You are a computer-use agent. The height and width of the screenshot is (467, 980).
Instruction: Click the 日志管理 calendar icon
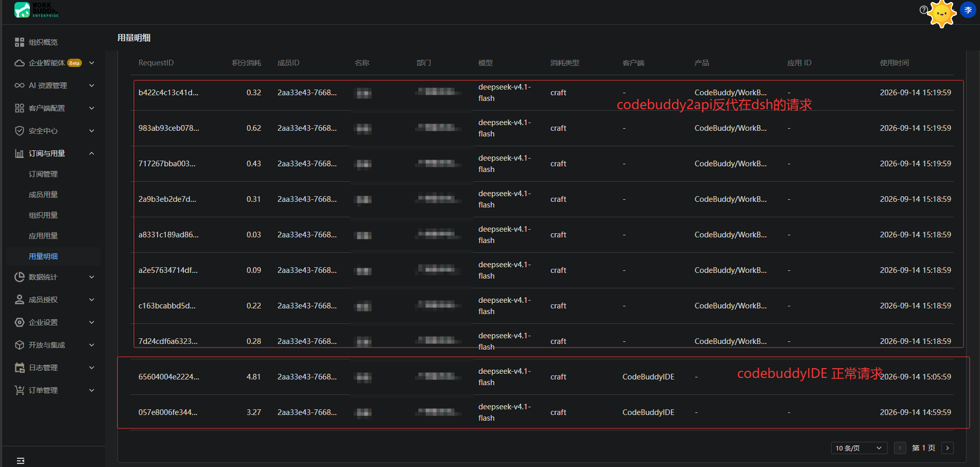click(x=20, y=368)
